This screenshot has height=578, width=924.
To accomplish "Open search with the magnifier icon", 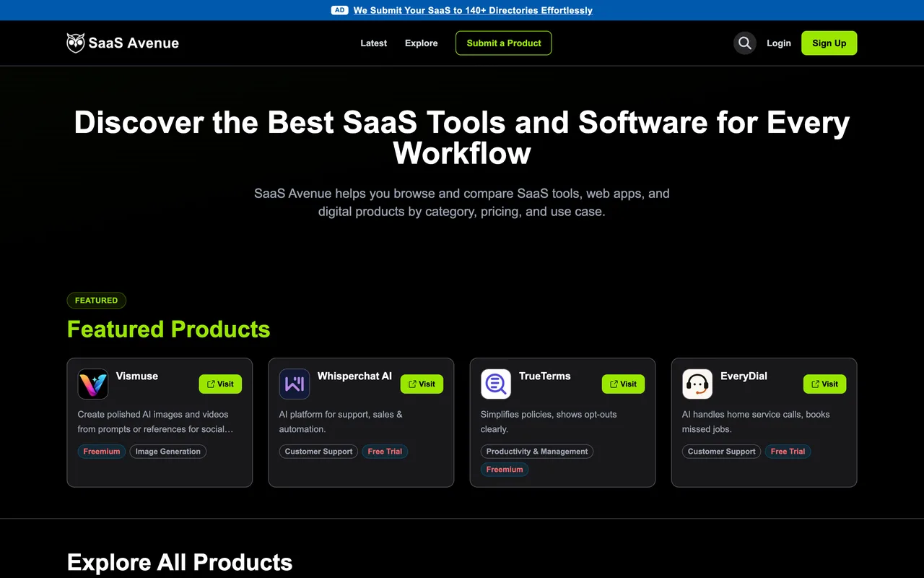I will pos(745,43).
